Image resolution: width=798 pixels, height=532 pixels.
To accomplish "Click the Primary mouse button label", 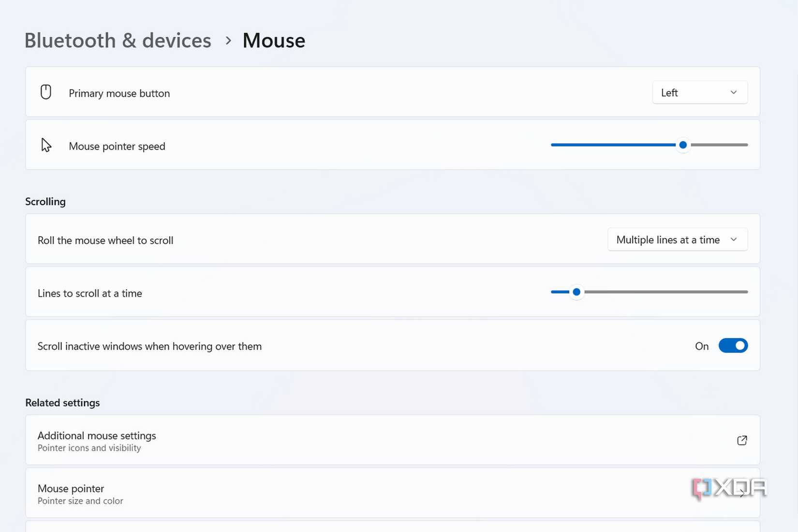I will point(119,93).
